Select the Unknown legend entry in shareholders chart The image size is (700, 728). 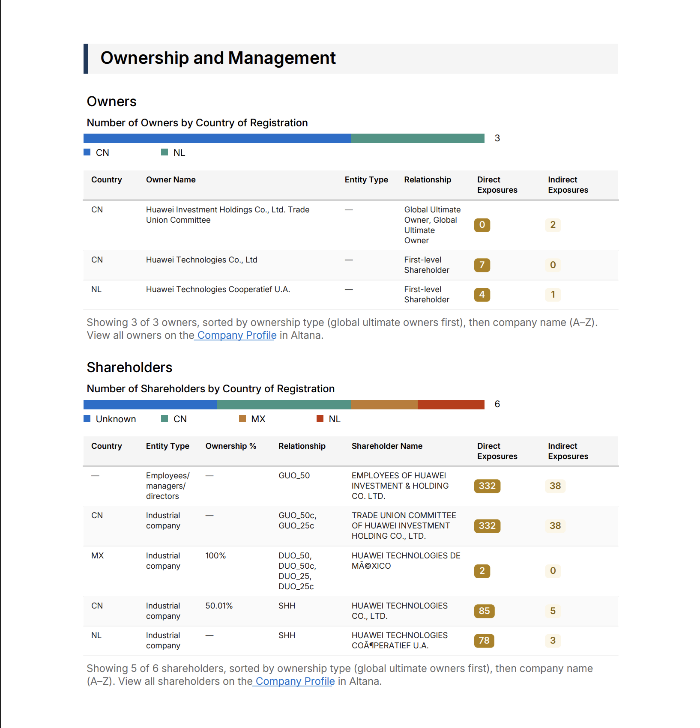pyautogui.click(x=110, y=419)
